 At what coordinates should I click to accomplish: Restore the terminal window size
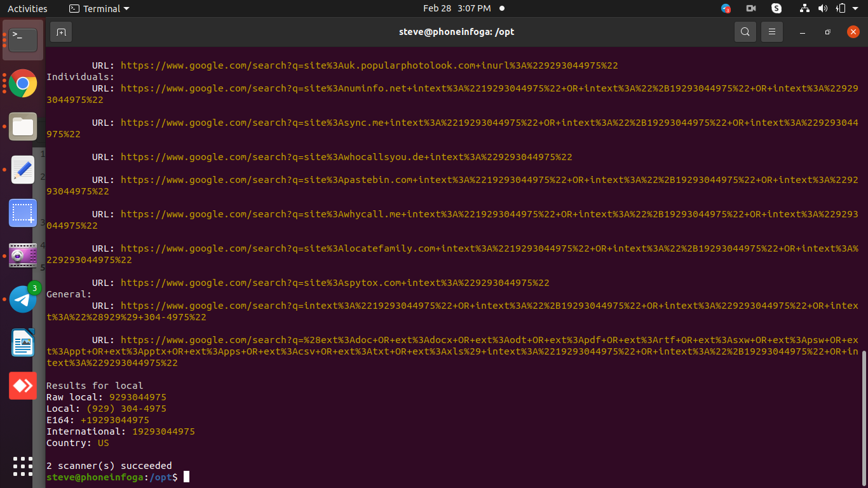click(827, 32)
